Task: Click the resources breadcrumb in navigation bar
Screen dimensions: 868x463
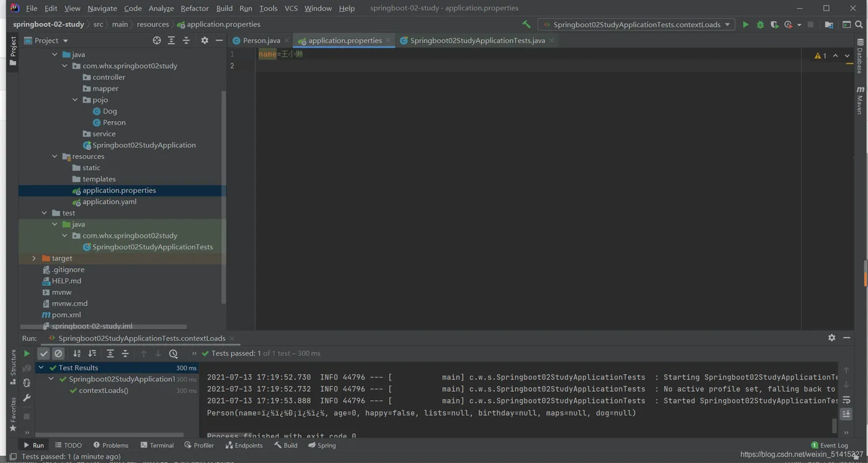Action: [153, 24]
